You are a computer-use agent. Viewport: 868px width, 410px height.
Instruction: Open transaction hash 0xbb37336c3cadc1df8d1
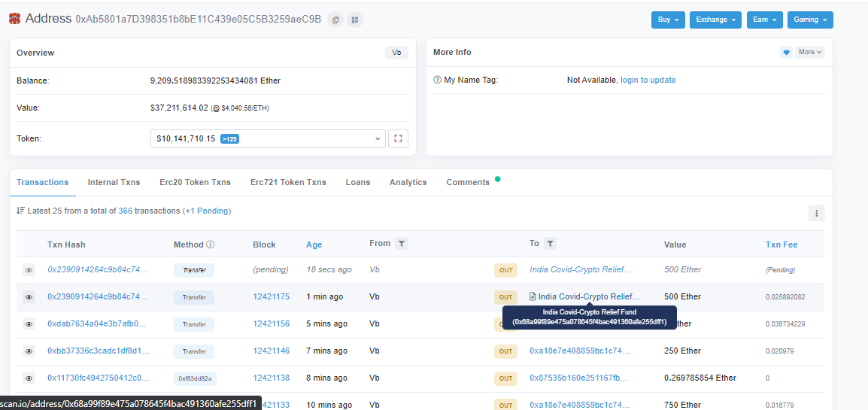point(99,351)
